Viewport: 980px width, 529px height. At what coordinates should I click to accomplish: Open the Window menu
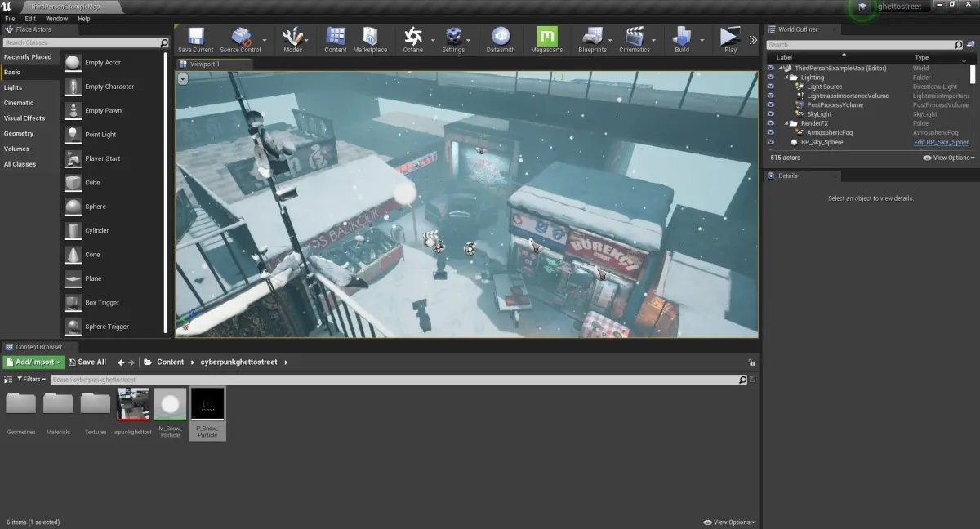tap(56, 18)
